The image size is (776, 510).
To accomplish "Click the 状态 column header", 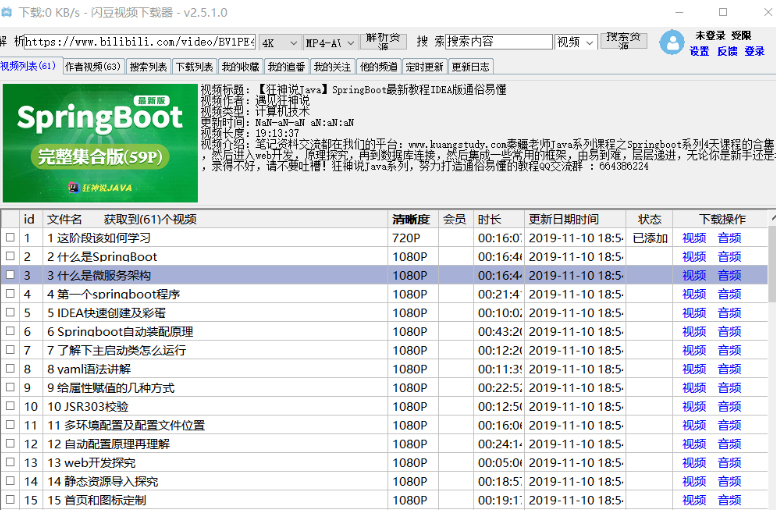I will (x=649, y=219).
